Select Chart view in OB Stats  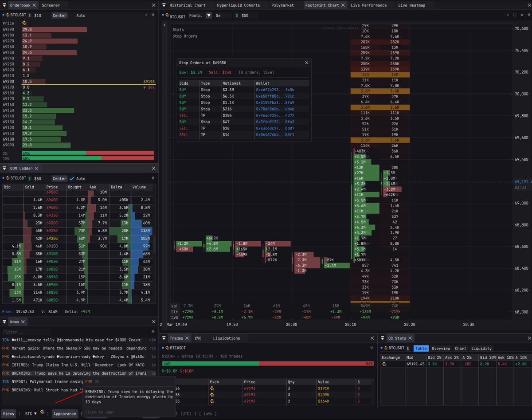tap(461, 349)
